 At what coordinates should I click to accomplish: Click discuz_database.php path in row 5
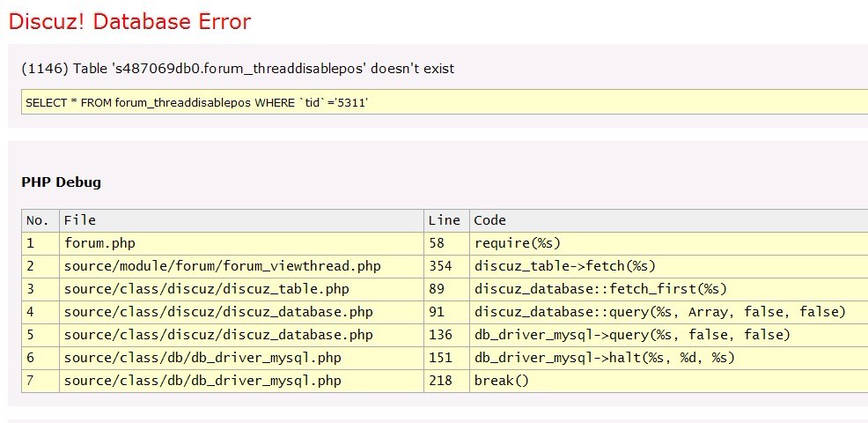point(218,335)
